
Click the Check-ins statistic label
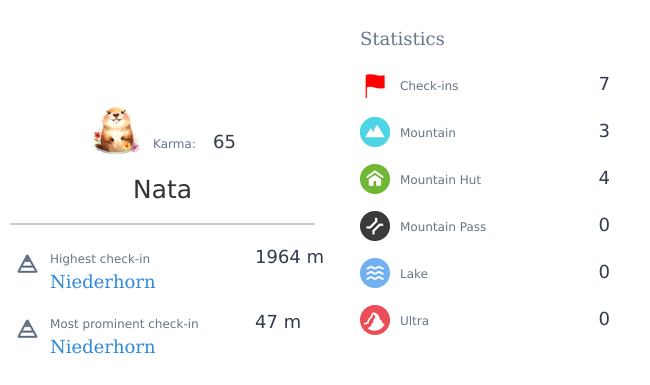pos(429,86)
